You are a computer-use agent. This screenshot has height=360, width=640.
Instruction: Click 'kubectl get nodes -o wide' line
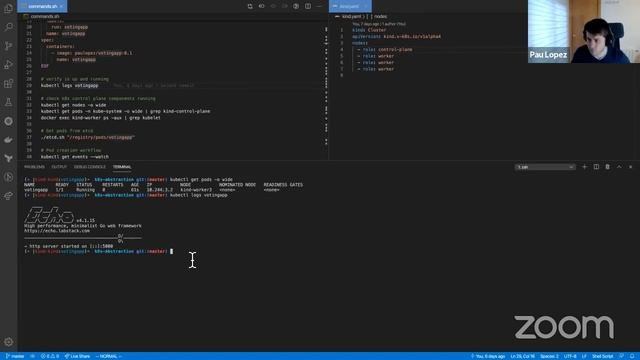(x=73, y=105)
